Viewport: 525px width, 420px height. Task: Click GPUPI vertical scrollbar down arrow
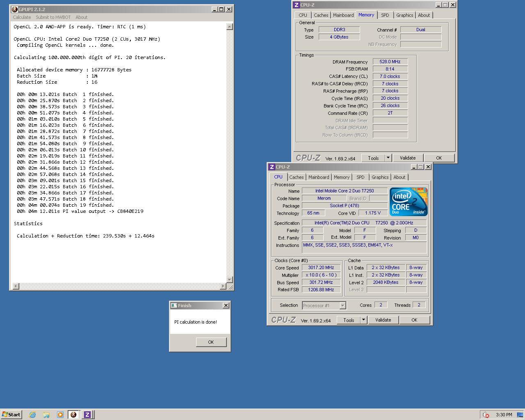click(230, 279)
